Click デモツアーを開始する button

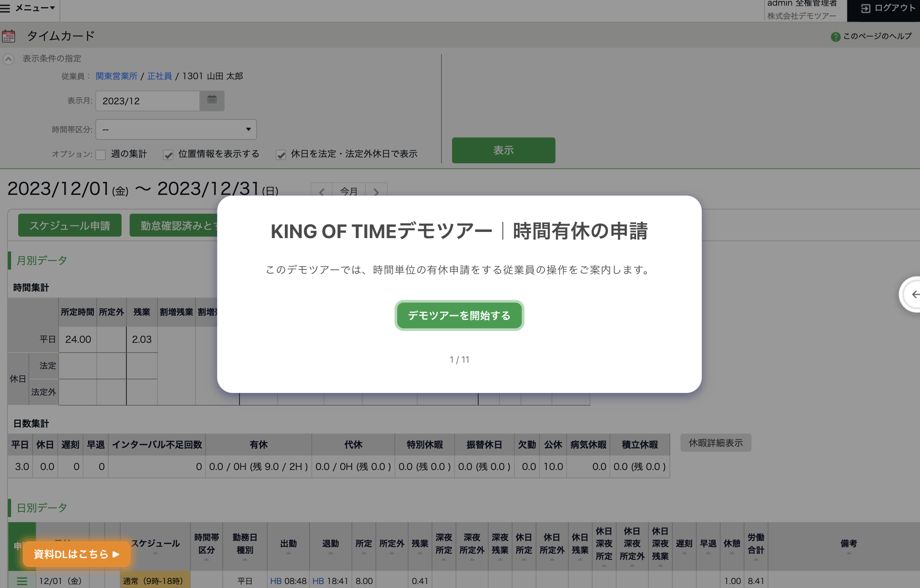459,316
